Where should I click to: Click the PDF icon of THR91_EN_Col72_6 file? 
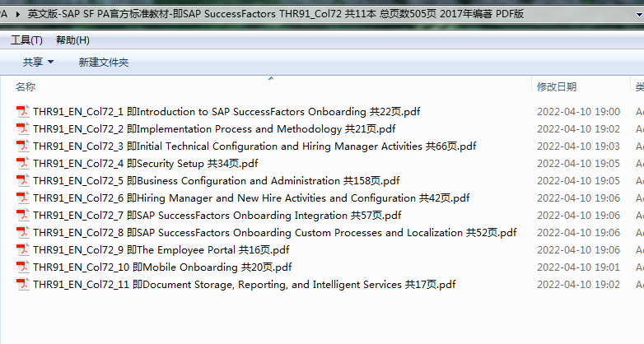coord(22,198)
